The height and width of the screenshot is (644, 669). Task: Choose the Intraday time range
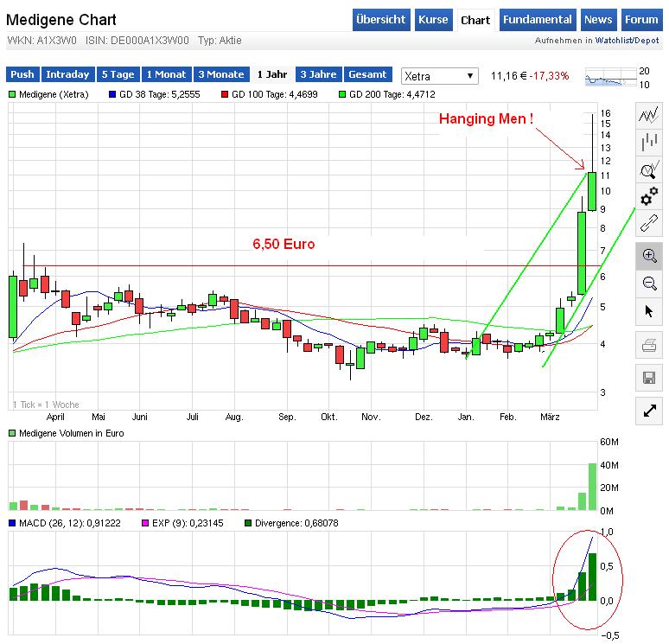coord(67,75)
